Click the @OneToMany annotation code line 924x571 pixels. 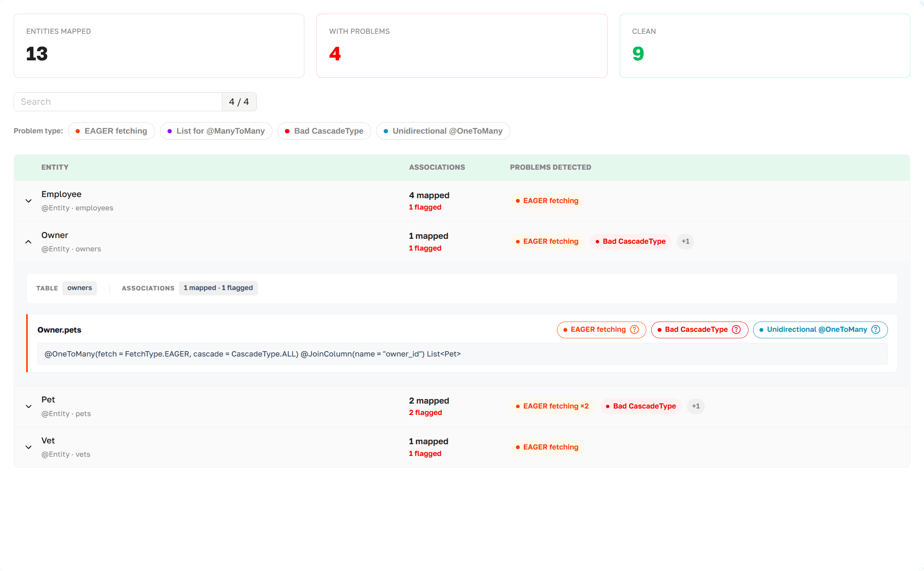click(462, 354)
